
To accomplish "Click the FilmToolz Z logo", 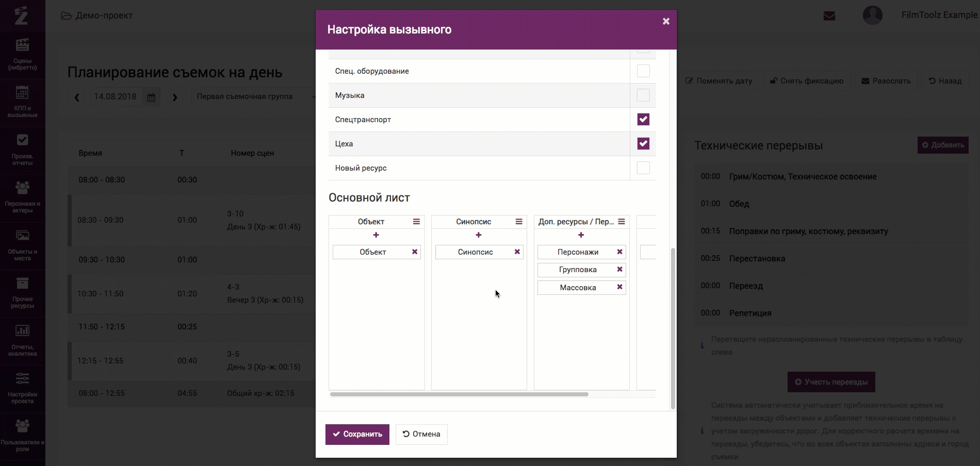I will pyautogui.click(x=21, y=15).
